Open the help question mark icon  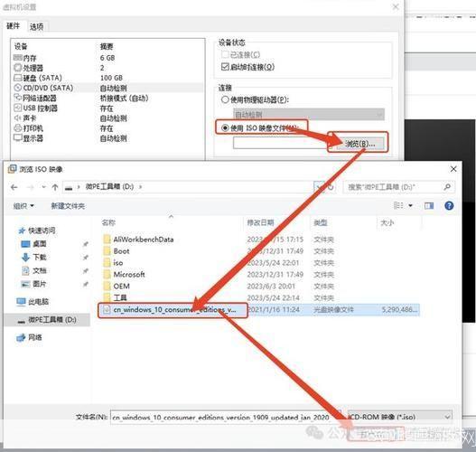pyautogui.click(x=449, y=206)
